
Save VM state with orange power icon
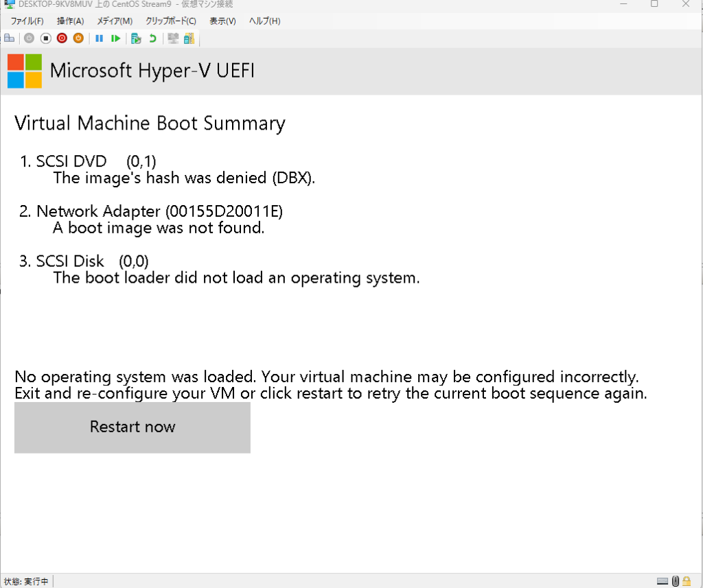point(78,38)
